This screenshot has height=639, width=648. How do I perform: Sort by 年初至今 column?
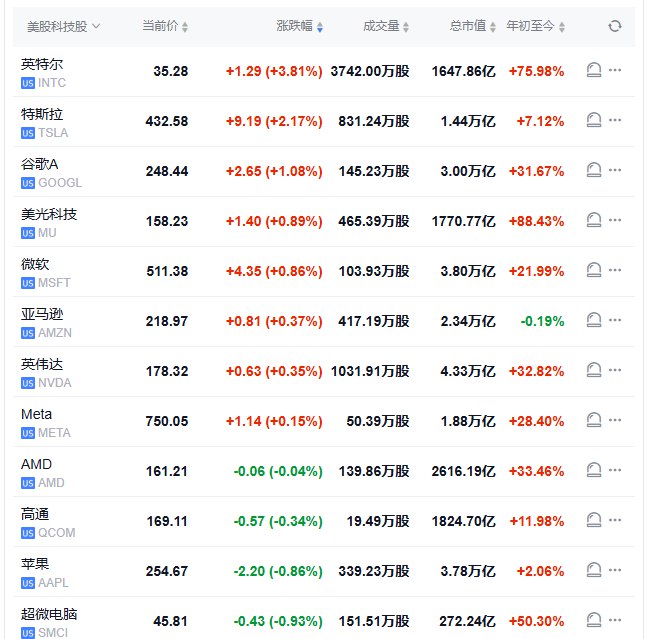[x=536, y=26]
